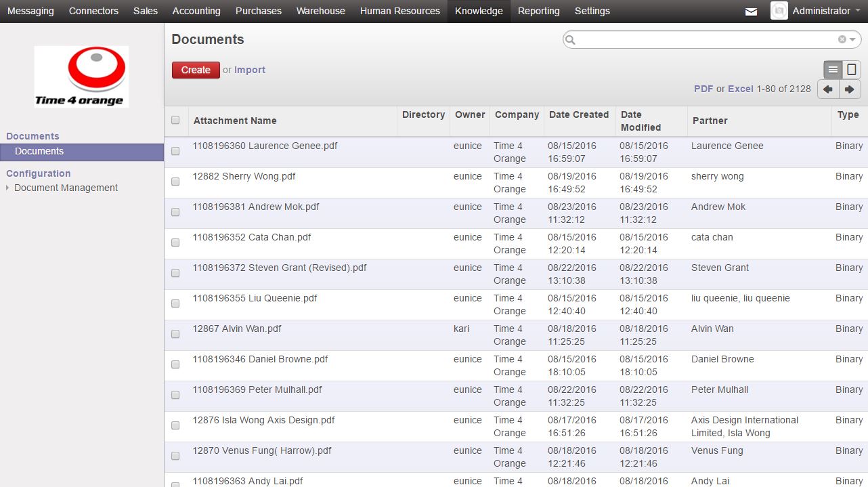Click the Time 4 orange company logo
Screen dimensions: 868x487
coord(81,77)
